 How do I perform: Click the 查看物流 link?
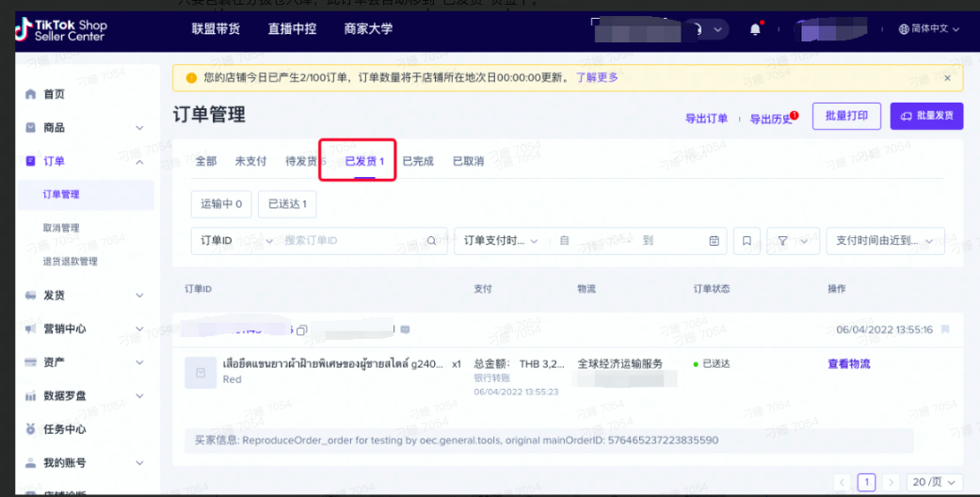tap(848, 364)
